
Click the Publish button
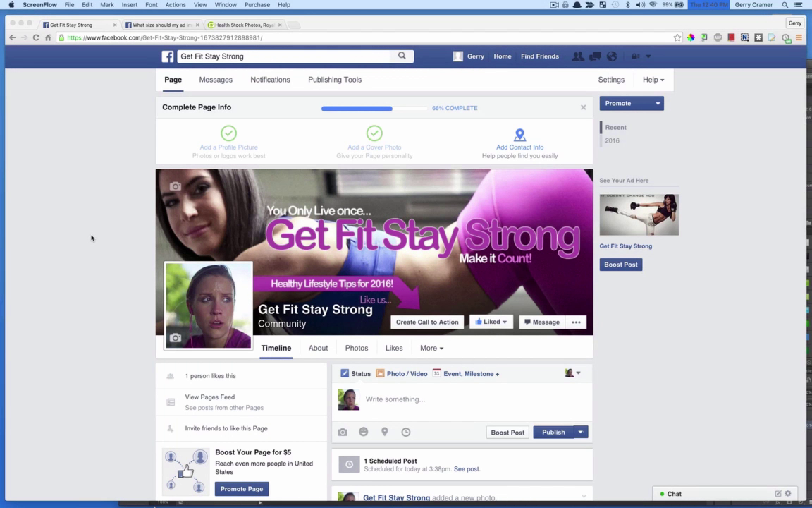pos(553,433)
